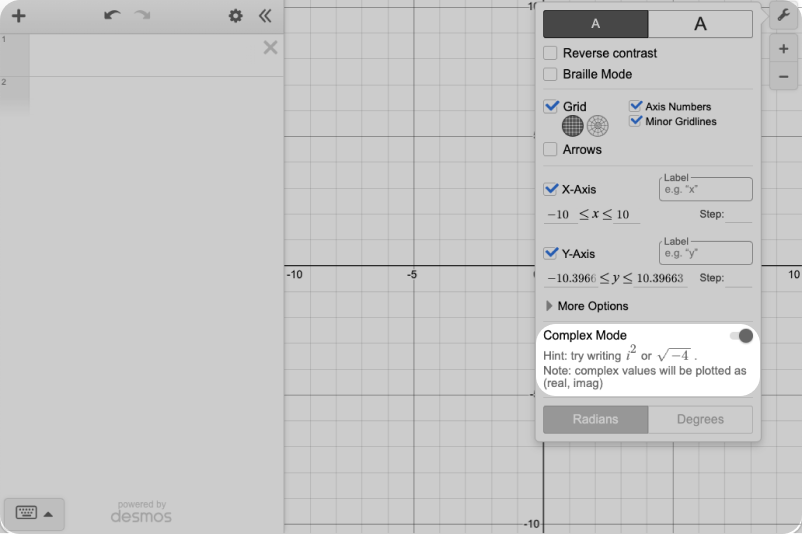Open the expression list gear settings
Viewport: 802px width, 534px height.
point(235,16)
